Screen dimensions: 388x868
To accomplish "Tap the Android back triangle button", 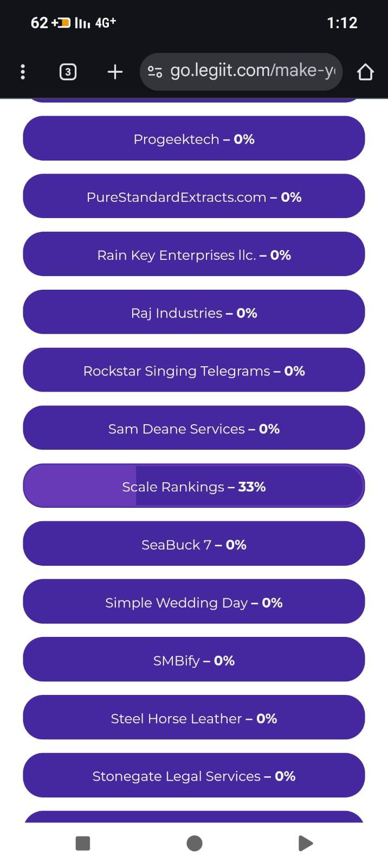I will tap(306, 843).
